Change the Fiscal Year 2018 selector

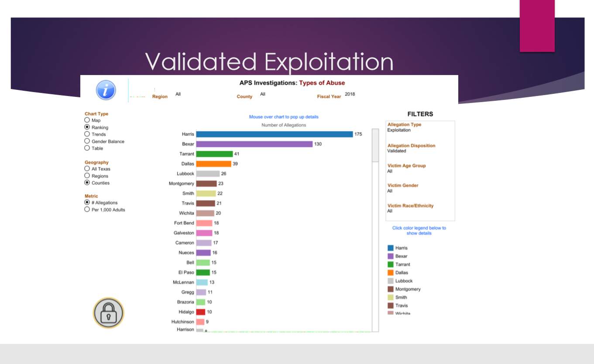point(350,94)
